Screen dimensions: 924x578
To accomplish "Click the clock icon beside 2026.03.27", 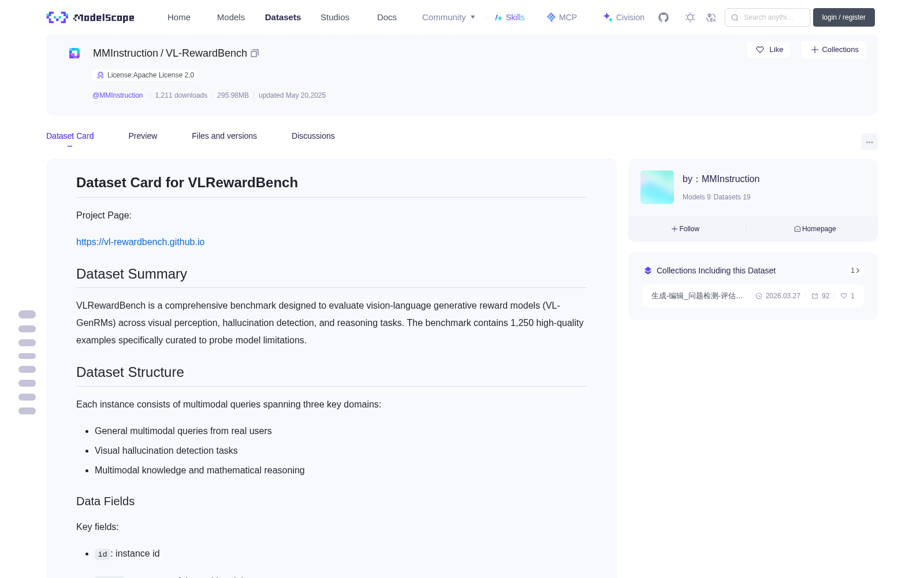I will click(759, 296).
